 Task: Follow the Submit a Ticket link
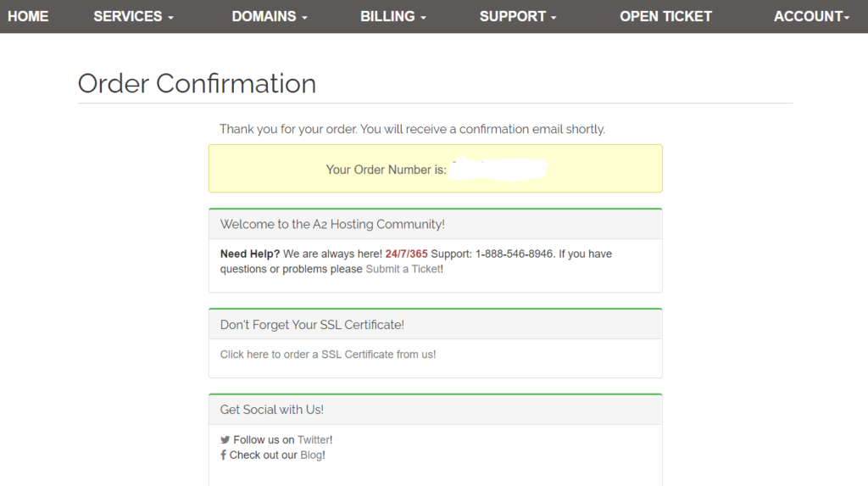point(403,269)
